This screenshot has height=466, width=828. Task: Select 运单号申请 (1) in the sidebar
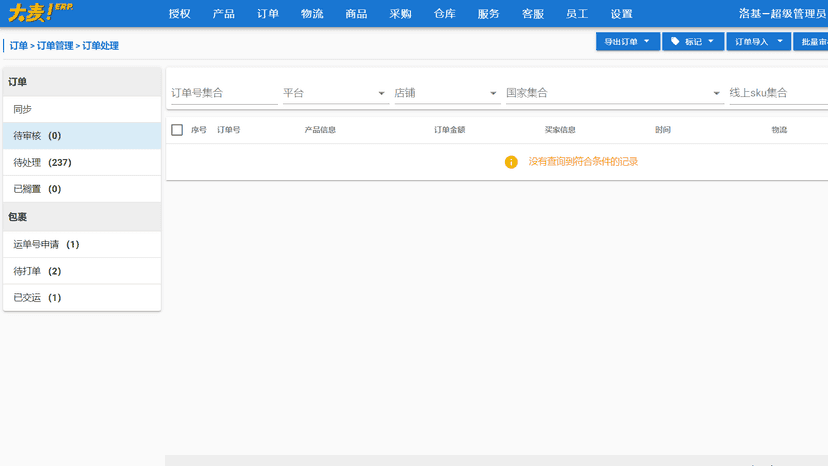82,244
